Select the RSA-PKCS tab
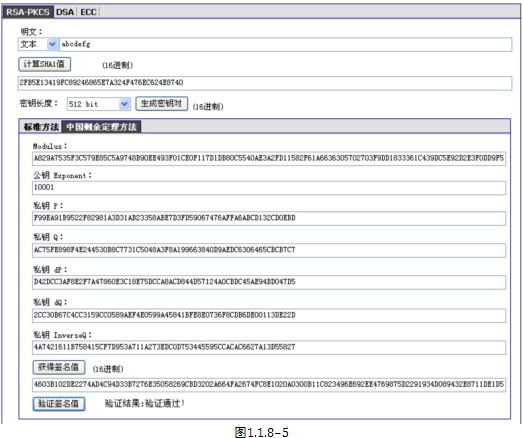Viewport: 523px width, 438px height. click(28, 12)
